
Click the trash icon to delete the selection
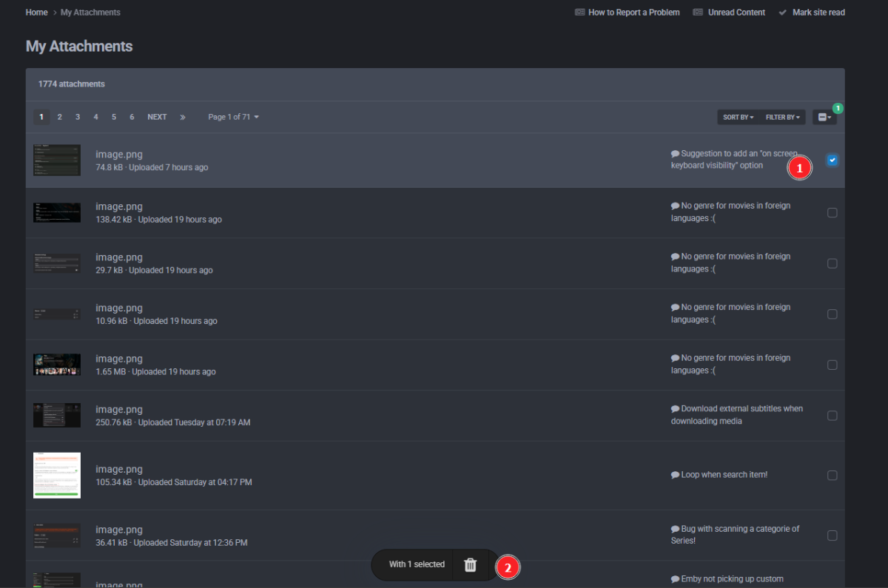pos(470,564)
